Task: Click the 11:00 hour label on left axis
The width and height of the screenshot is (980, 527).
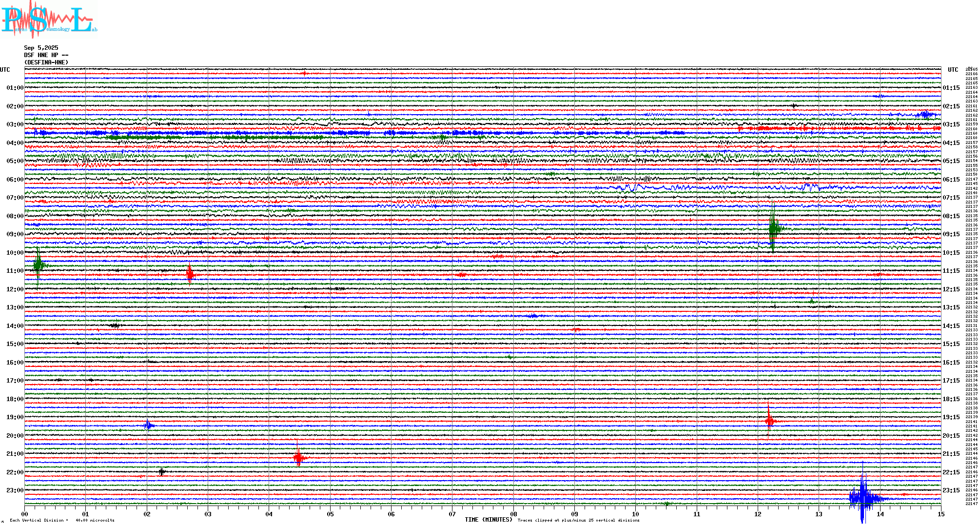Action: coord(15,271)
